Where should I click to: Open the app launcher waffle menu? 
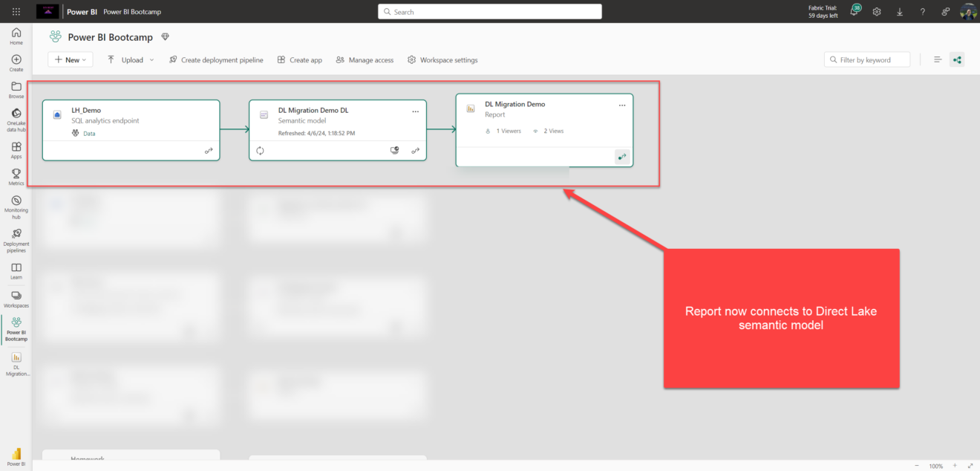click(16, 12)
